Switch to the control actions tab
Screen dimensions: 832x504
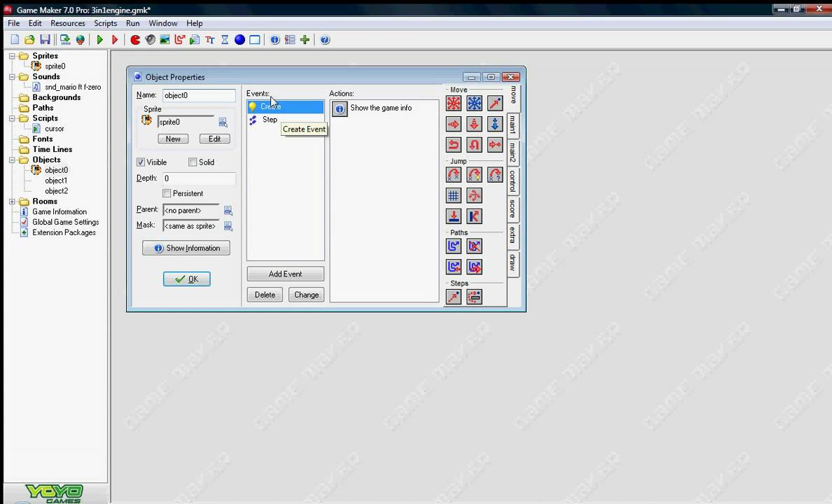point(513,181)
